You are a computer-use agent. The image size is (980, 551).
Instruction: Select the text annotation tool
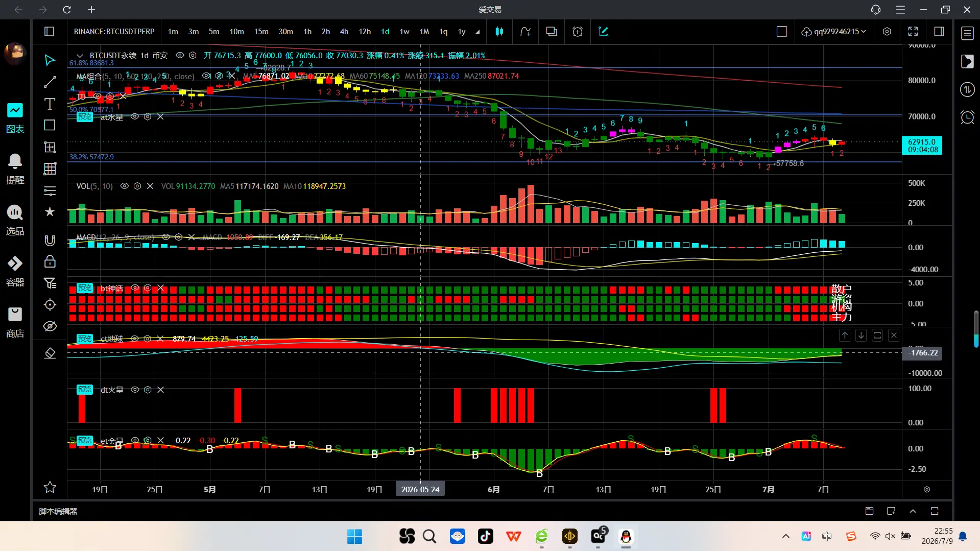(50, 104)
